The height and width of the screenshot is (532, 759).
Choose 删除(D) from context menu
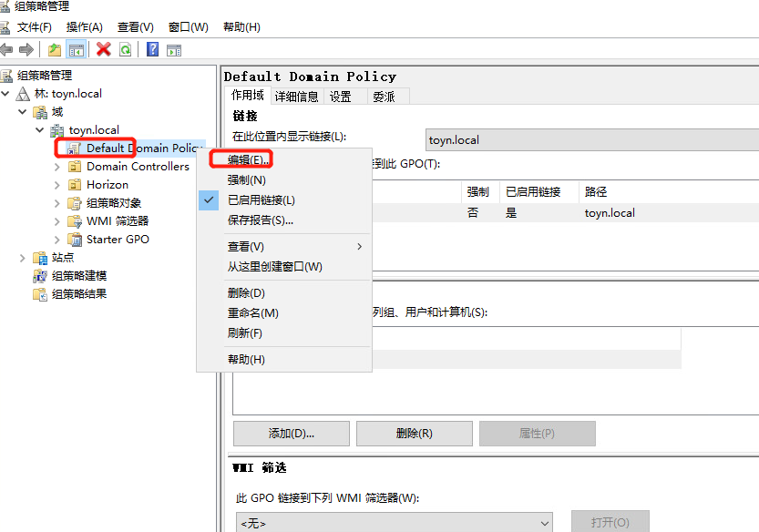(x=284, y=292)
